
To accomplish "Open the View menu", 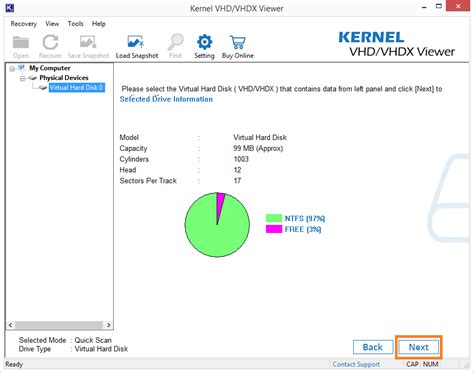I will pyautogui.click(x=52, y=24).
